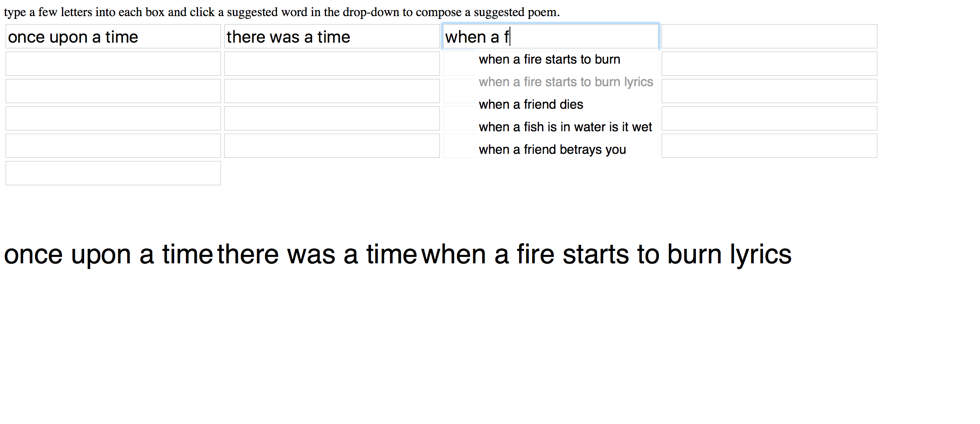This screenshot has height=424, width=980.
Task: Focus the lone sixth-row box in the first column
Action: pyautogui.click(x=113, y=173)
